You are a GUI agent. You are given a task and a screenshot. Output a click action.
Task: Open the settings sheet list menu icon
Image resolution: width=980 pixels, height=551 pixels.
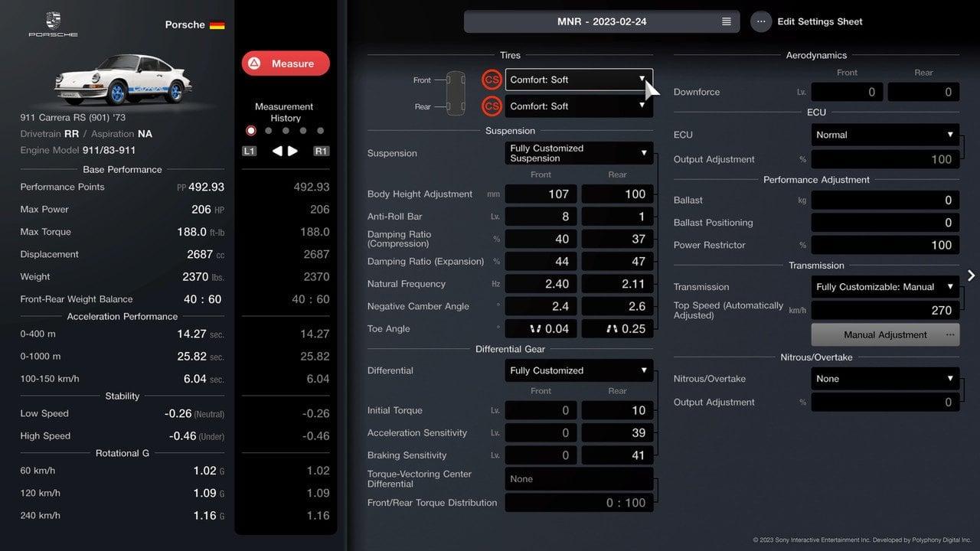click(x=727, y=21)
